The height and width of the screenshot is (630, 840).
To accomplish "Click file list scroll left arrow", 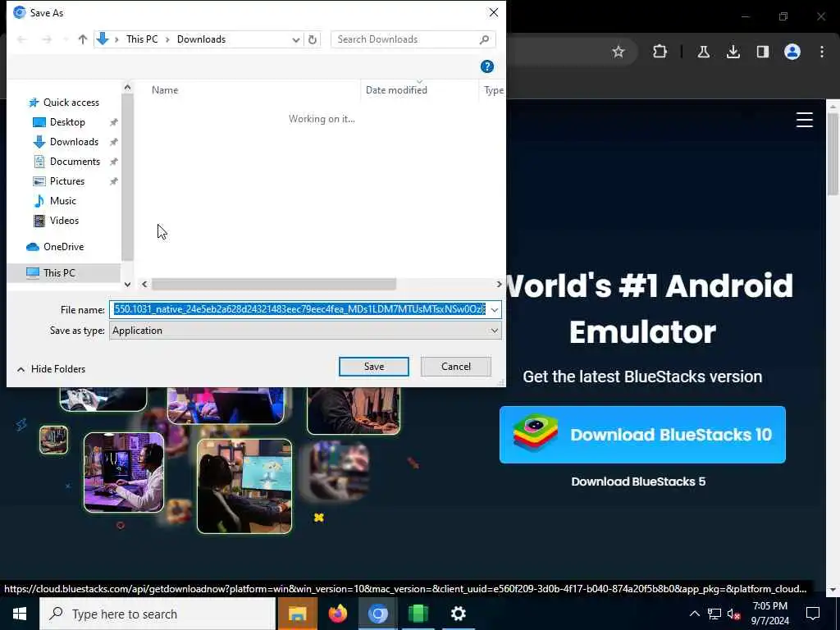I will 144,284.
